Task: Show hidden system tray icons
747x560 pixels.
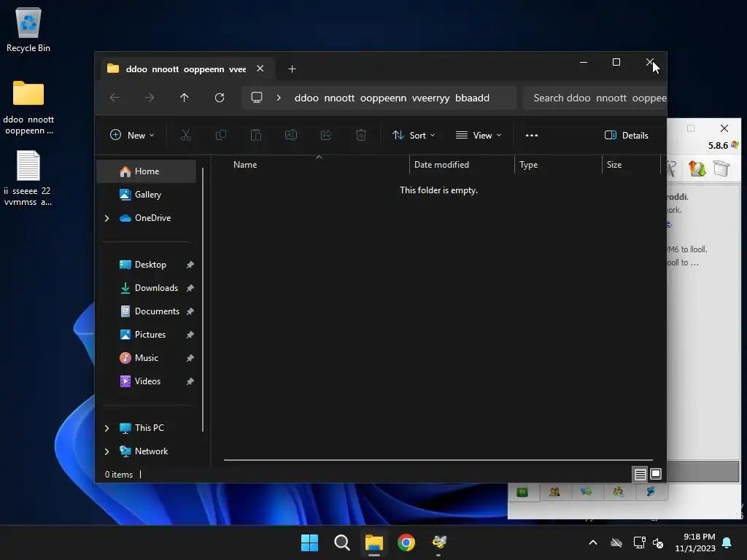Action: click(593, 542)
